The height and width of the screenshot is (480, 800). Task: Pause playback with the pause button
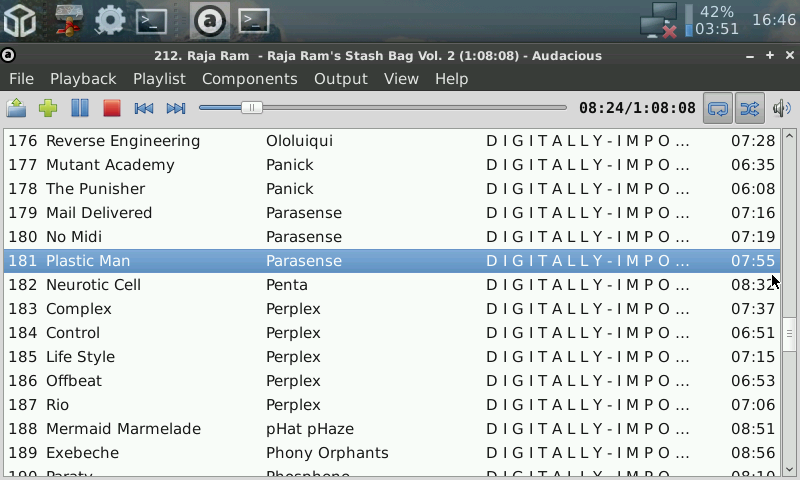pos(80,108)
